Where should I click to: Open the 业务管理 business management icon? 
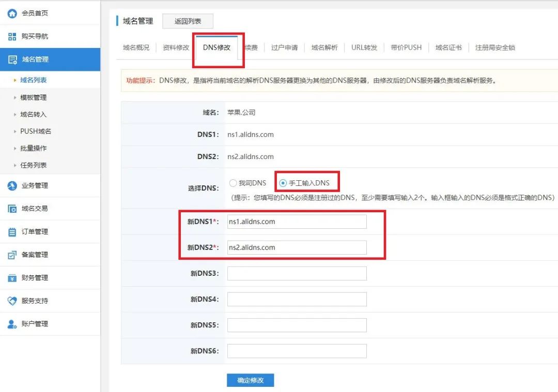(x=13, y=185)
